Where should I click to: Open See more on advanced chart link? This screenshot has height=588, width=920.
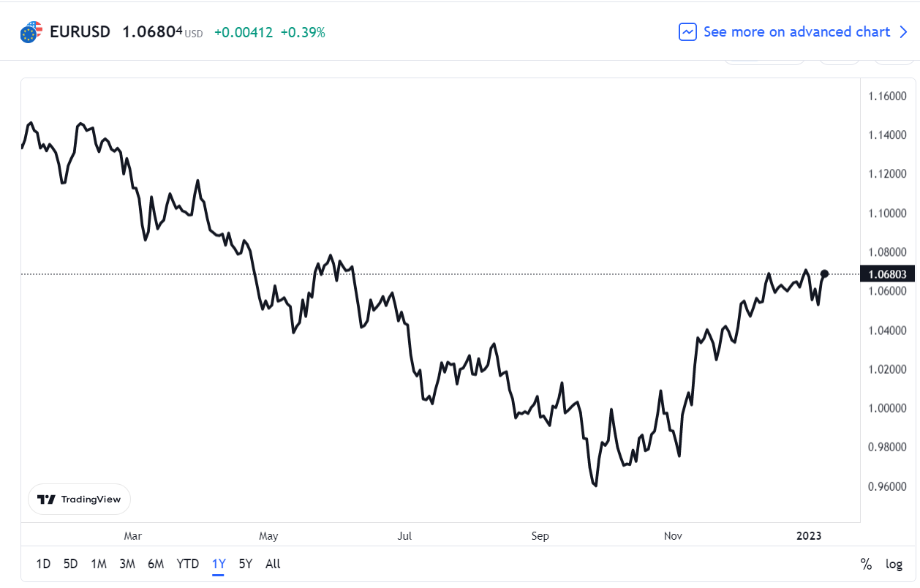point(796,32)
